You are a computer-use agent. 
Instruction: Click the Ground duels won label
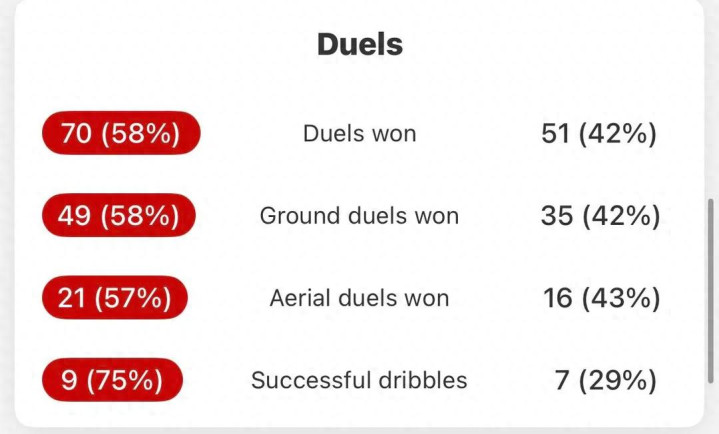[x=359, y=216]
